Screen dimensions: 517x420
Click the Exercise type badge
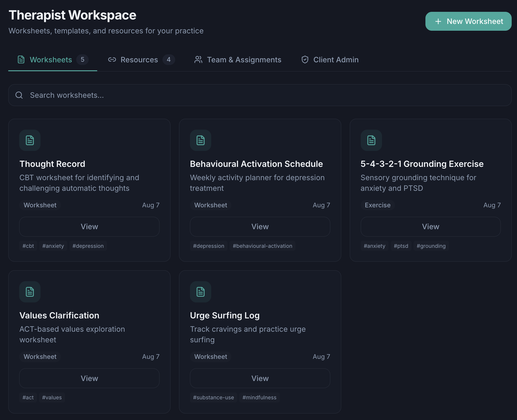tap(378, 205)
